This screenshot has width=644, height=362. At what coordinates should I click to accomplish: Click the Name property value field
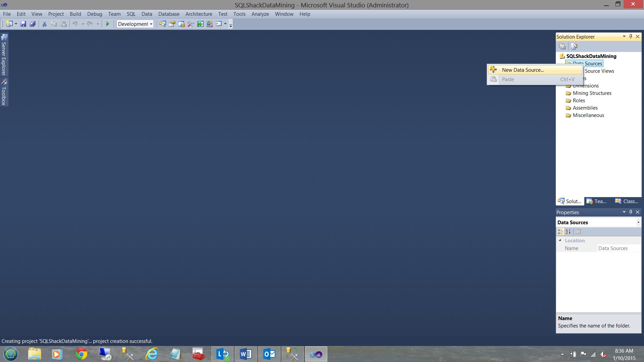point(619,248)
